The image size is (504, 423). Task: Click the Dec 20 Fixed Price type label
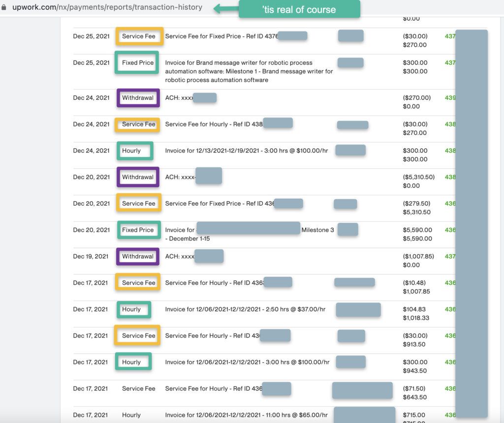point(138,230)
